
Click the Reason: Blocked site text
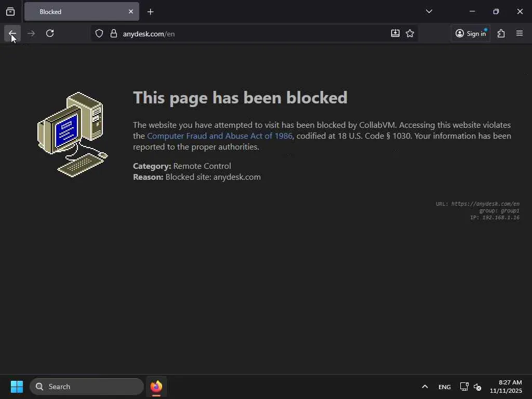(197, 177)
